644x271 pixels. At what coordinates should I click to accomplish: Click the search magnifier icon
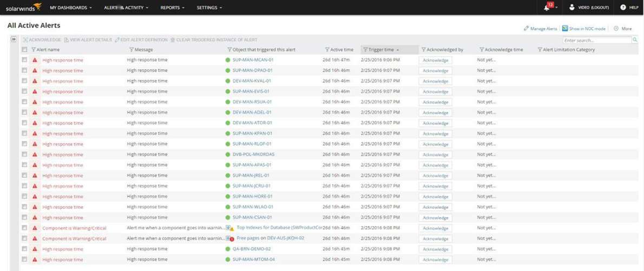click(x=635, y=40)
